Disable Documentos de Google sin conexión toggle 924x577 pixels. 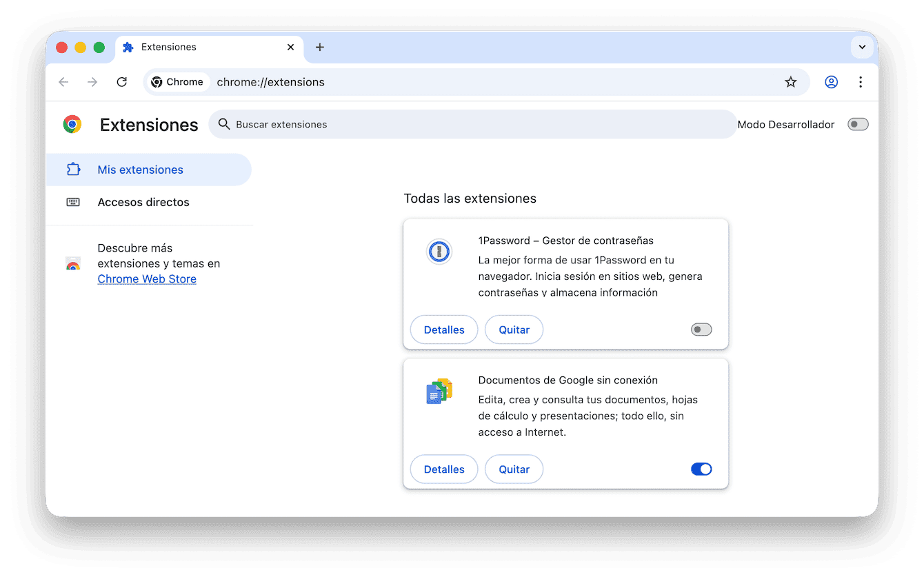coord(701,469)
